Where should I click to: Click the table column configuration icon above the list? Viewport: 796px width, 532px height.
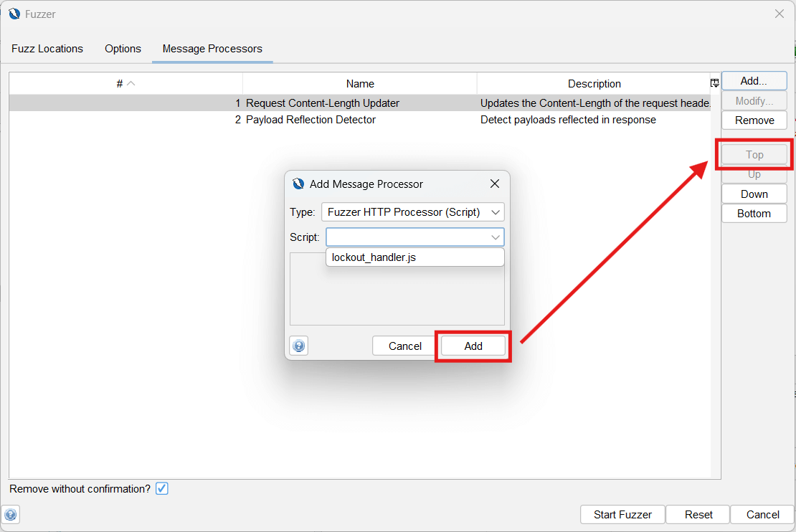[x=714, y=82]
